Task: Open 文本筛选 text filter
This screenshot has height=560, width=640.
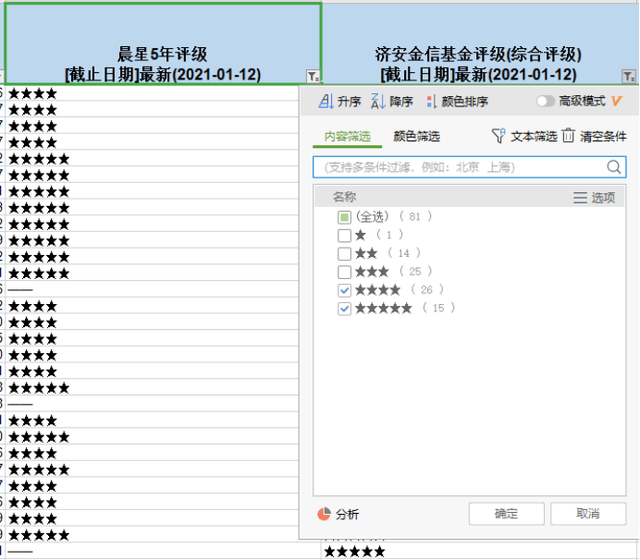Action: (x=524, y=136)
